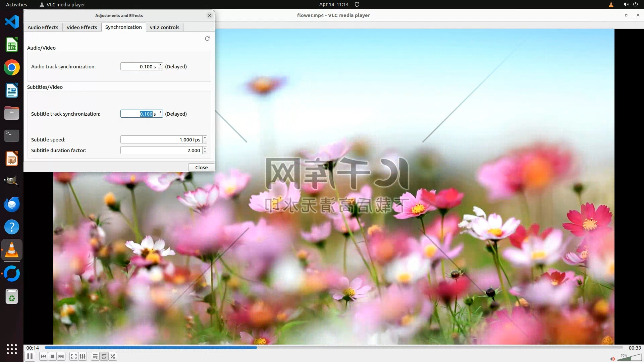644x362 pixels.
Task: Switch to the Audio Effects tab
Action: (43, 27)
